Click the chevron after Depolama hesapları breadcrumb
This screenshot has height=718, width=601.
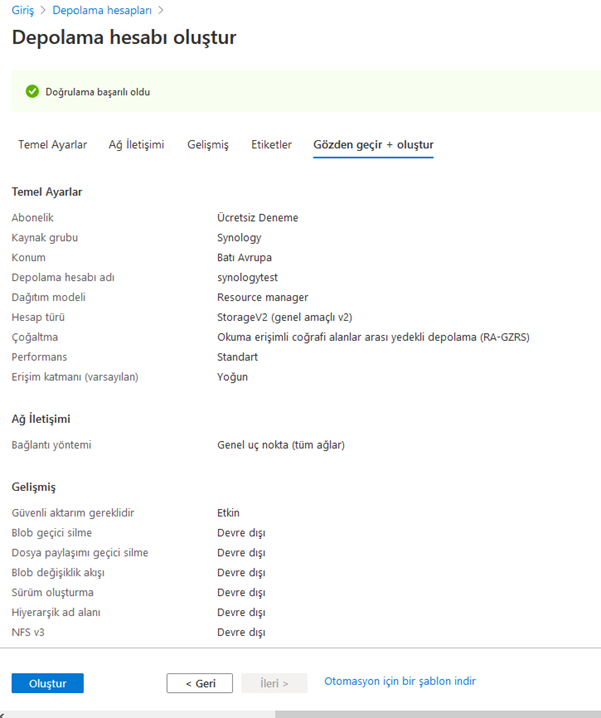[161, 10]
